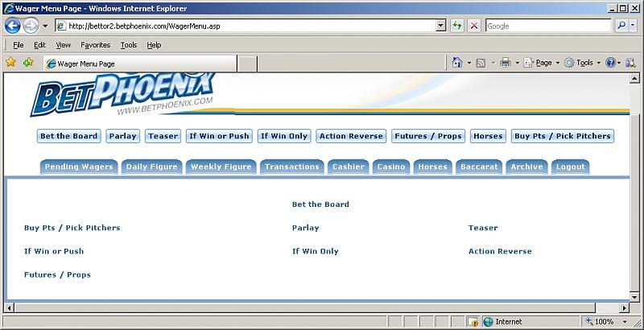
Task: Open the Tools command bar dropdown
Action: point(583,63)
